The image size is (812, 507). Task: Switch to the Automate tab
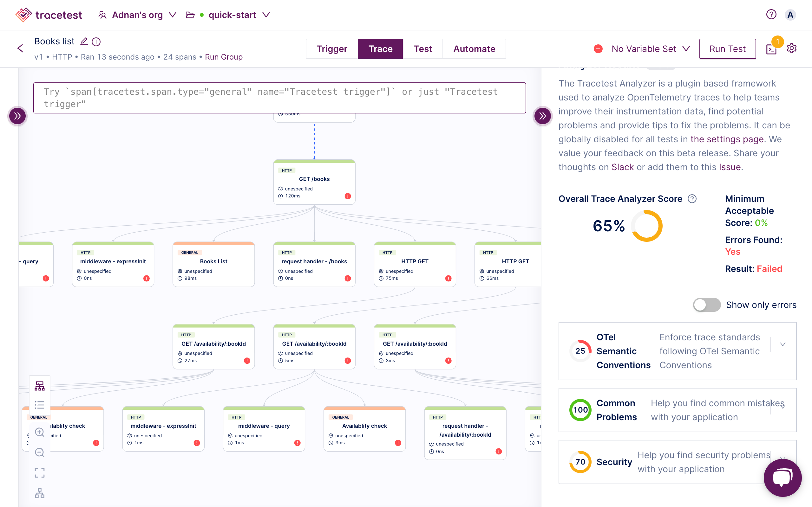[474, 49]
